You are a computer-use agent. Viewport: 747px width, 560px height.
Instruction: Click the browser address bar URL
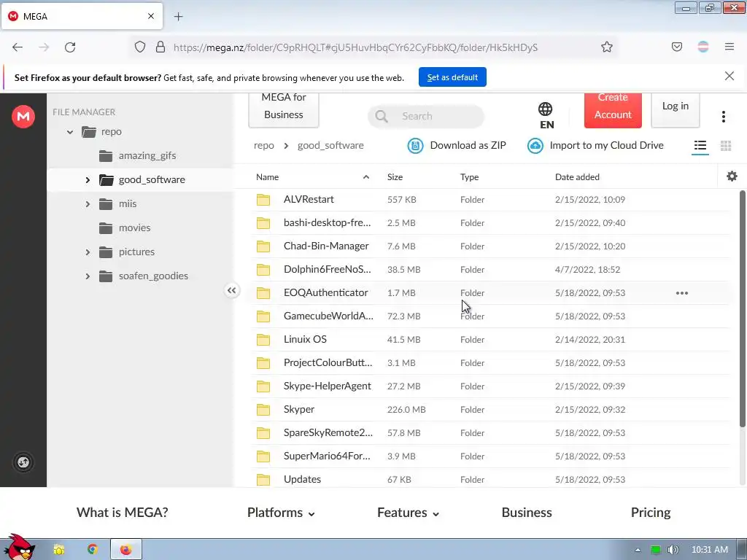(x=355, y=47)
